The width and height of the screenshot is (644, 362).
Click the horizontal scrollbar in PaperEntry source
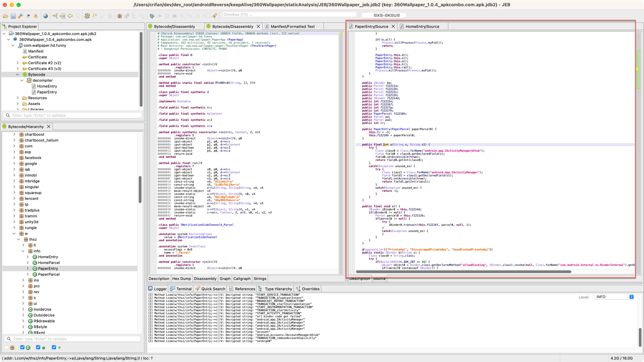click(464, 271)
